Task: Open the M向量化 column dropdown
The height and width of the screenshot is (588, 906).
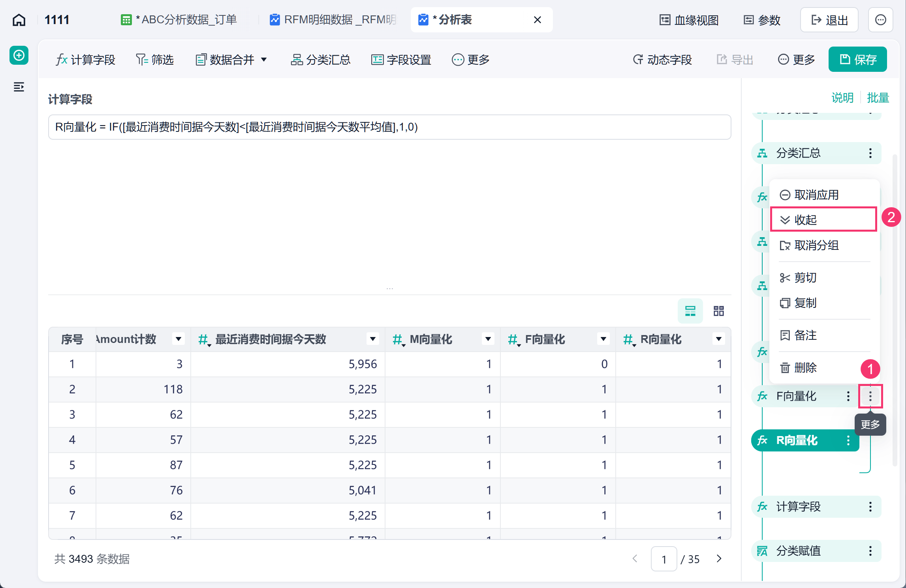Action: click(x=488, y=339)
